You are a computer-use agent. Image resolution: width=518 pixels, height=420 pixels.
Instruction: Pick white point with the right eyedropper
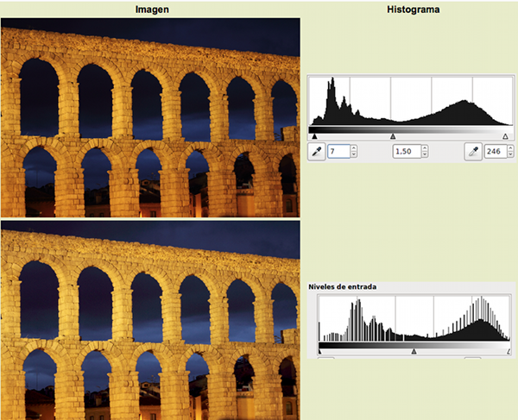[x=473, y=152]
